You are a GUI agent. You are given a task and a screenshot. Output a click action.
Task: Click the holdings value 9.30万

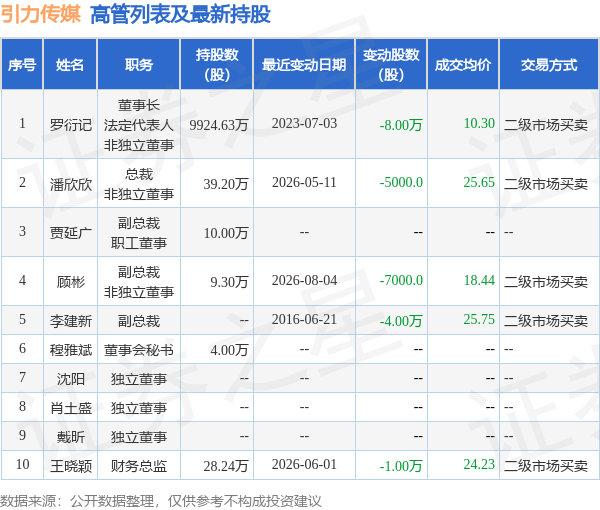229,282
